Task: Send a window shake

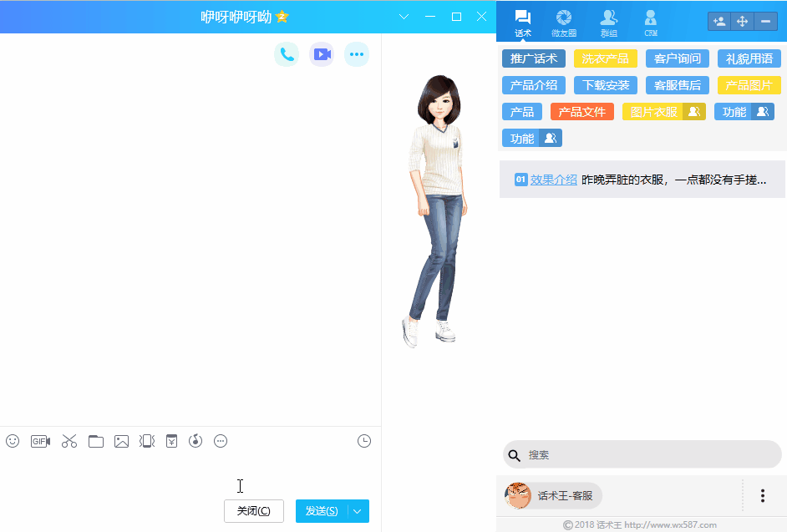Action: [147, 441]
